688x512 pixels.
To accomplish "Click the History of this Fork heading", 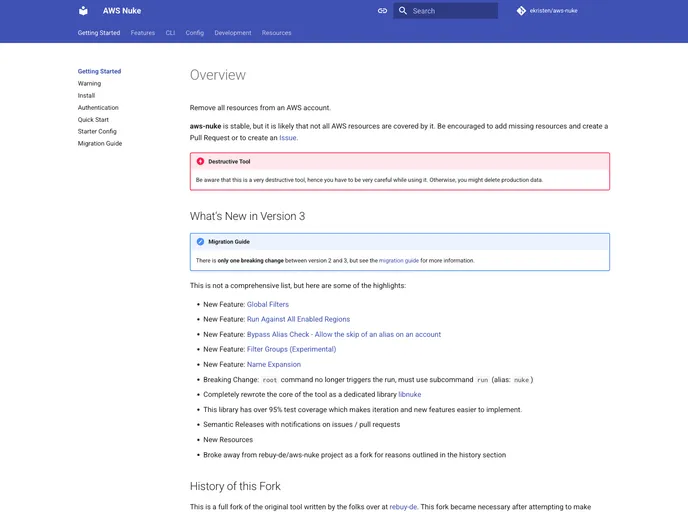I will click(x=235, y=486).
